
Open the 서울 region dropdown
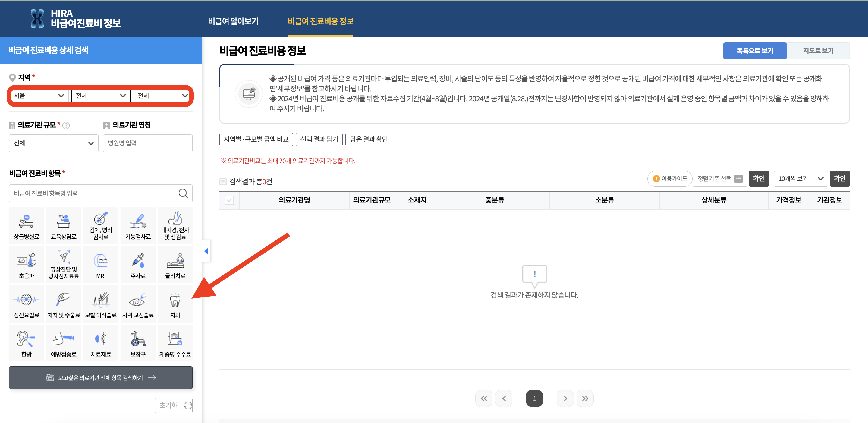coord(39,95)
